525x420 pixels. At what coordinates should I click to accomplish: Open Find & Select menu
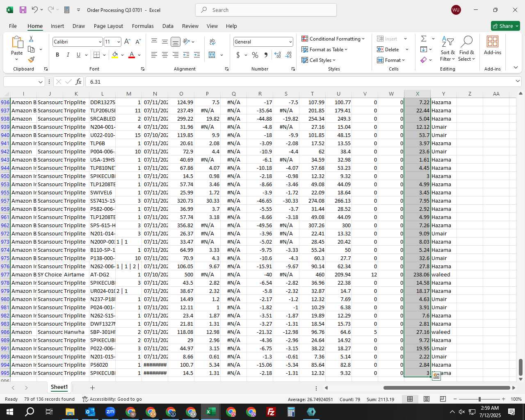pos(466,49)
